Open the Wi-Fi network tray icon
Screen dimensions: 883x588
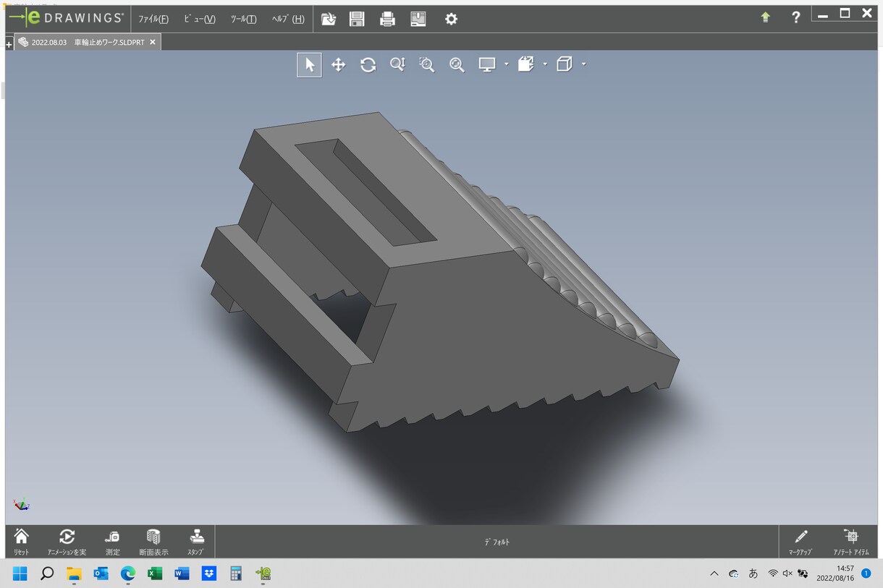[x=773, y=574]
